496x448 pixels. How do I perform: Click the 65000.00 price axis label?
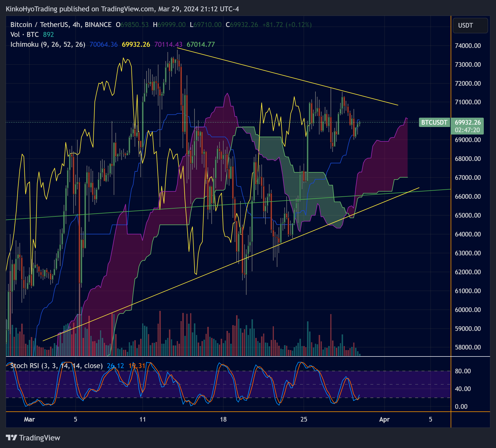pyautogui.click(x=468, y=215)
